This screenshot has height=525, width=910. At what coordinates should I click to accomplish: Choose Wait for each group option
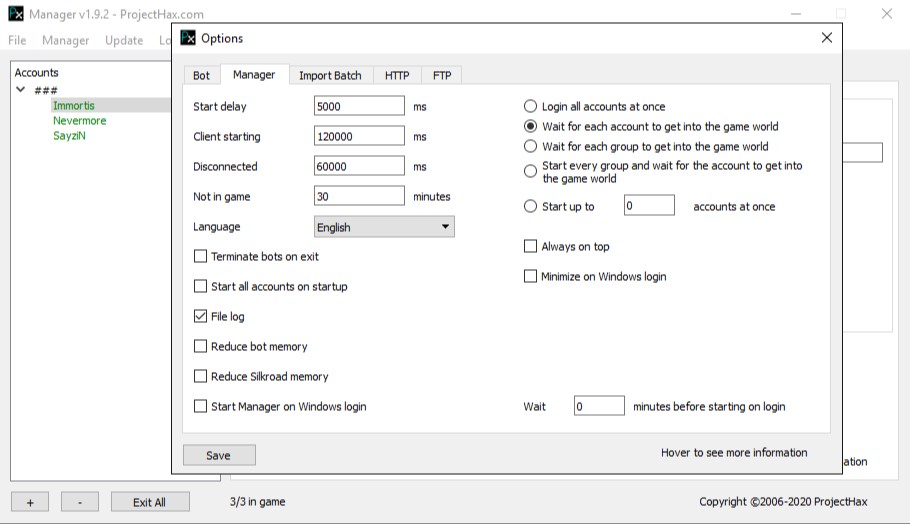point(531,147)
